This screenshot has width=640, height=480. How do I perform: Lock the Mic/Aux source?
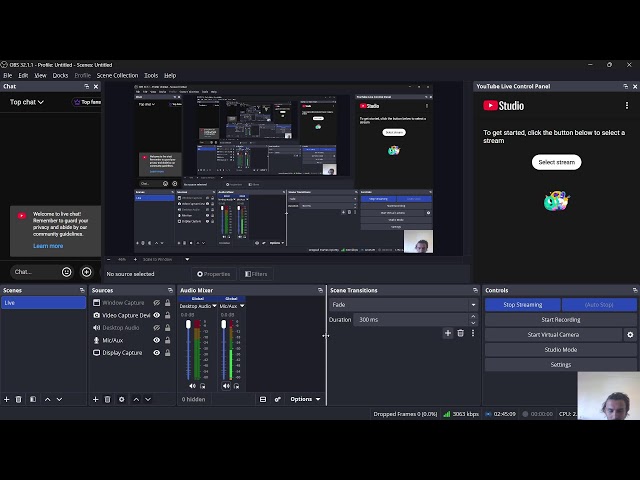(167, 340)
